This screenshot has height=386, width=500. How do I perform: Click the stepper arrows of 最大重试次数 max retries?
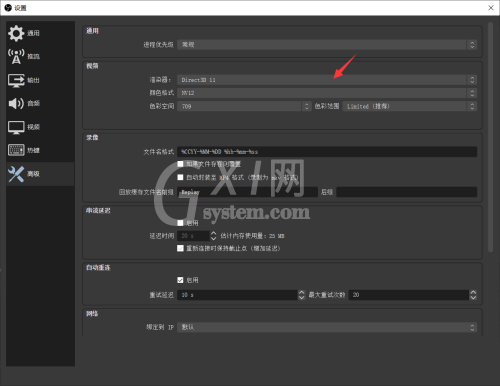click(x=473, y=295)
